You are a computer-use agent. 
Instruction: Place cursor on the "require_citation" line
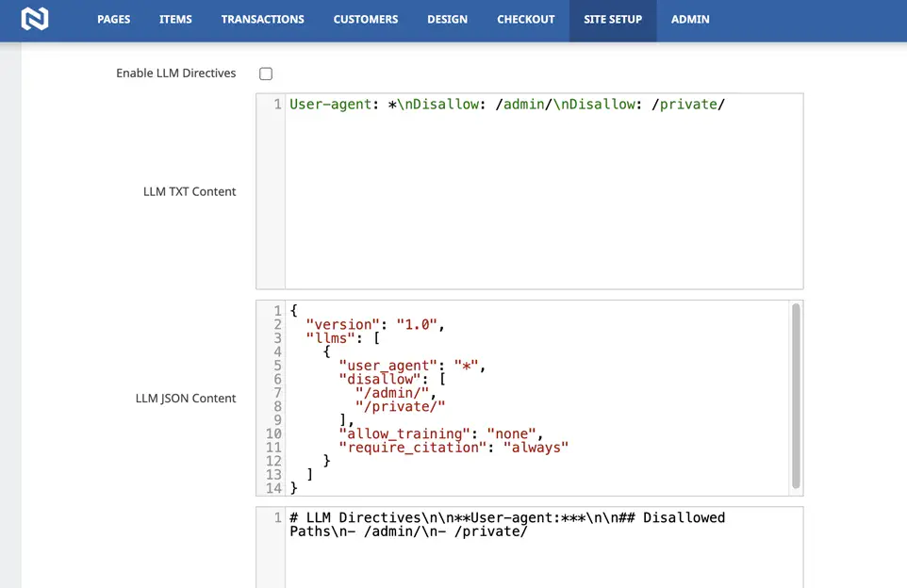pos(453,448)
